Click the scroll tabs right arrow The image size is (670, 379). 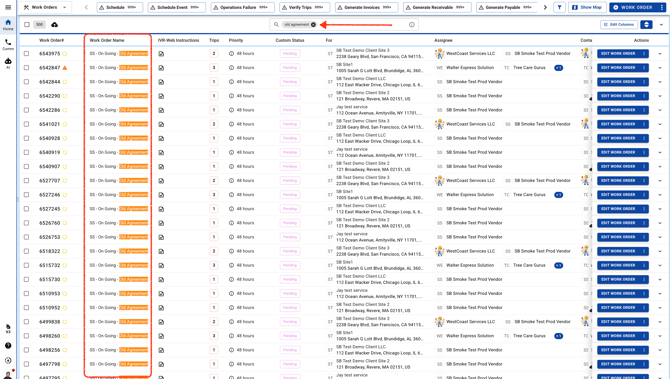(545, 7)
